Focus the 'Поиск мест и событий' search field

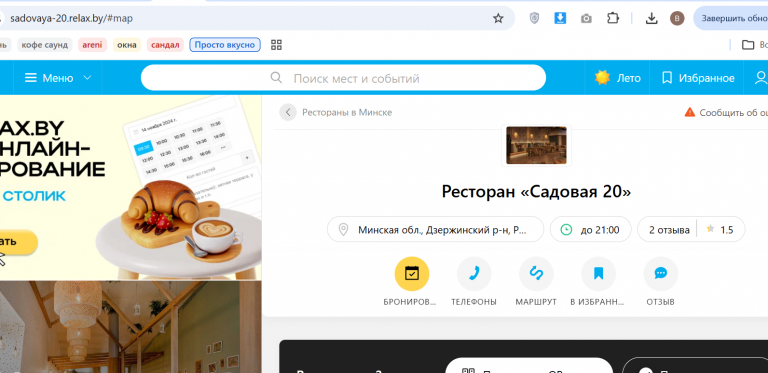(x=343, y=78)
